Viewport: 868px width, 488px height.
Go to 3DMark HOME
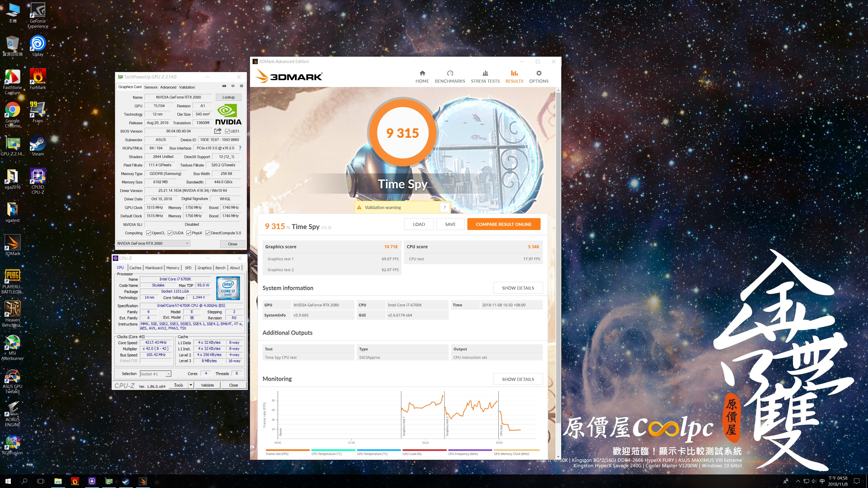coord(422,77)
